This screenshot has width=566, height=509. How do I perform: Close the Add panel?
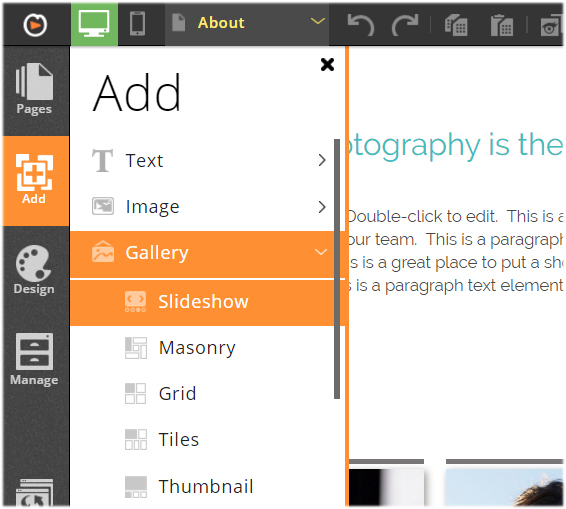(327, 65)
